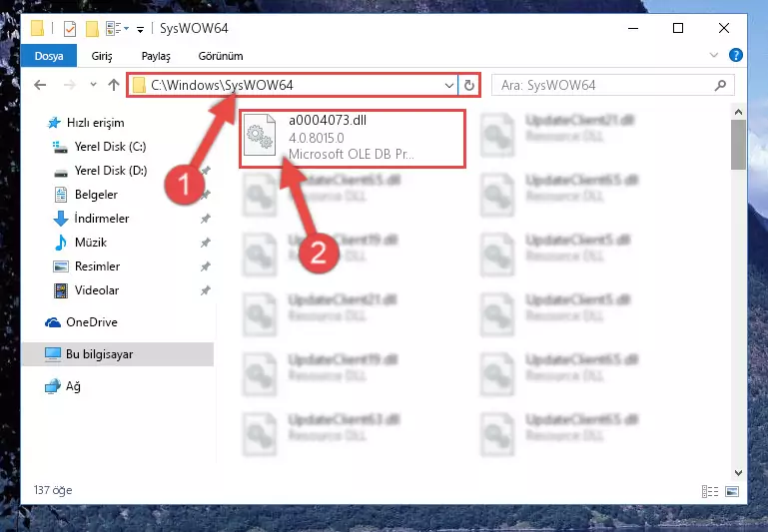Go up one folder level with Up arrow
The image size is (768, 532).
tap(114, 85)
